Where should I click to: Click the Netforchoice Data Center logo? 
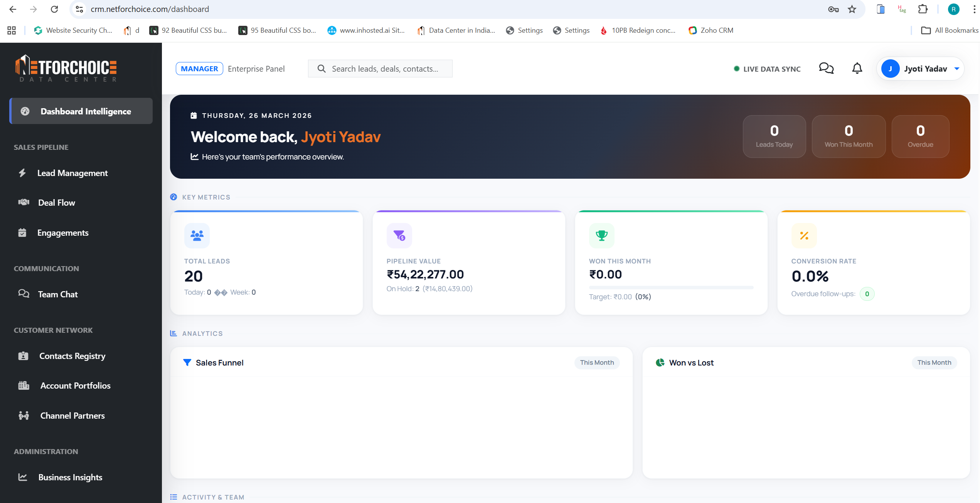(x=66, y=69)
